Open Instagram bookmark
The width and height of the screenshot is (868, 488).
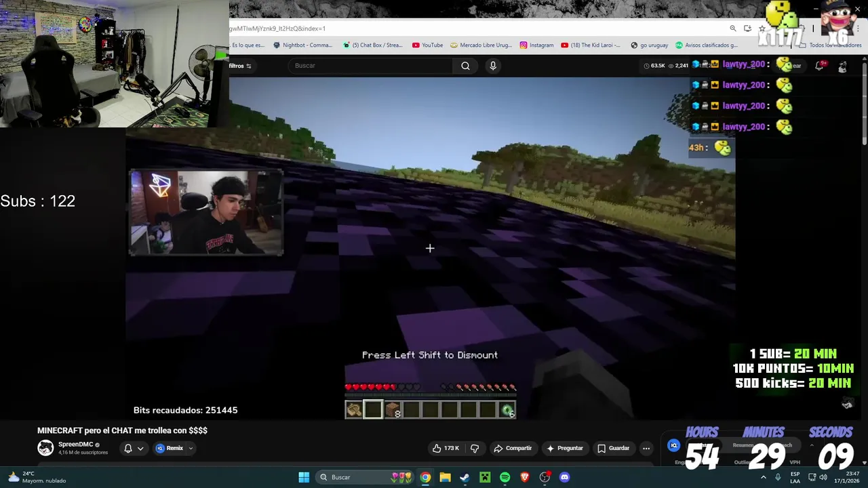click(x=536, y=45)
